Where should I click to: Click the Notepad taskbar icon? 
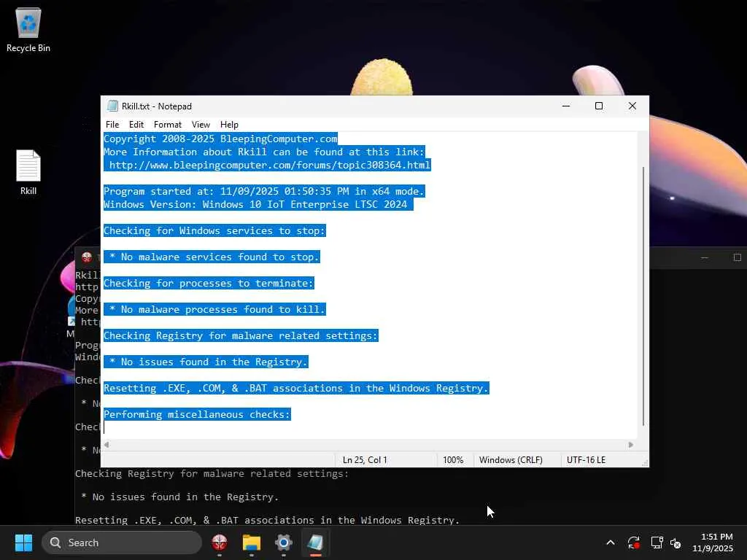pyautogui.click(x=315, y=542)
